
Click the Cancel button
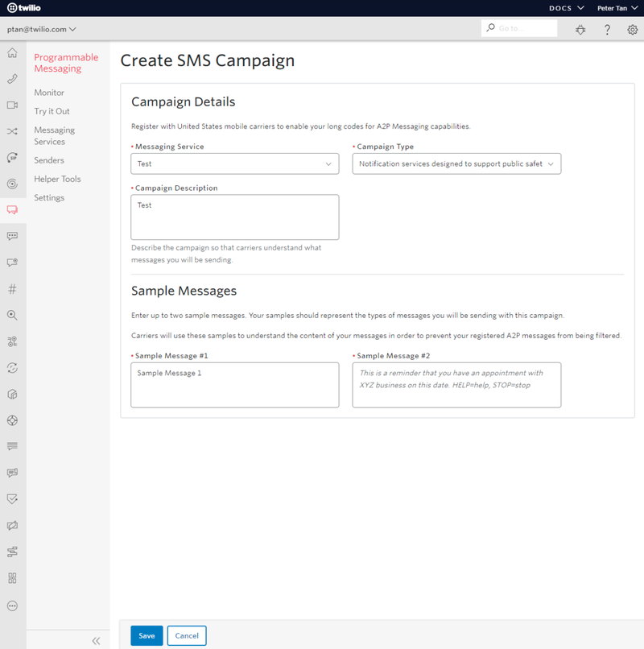[187, 636]
